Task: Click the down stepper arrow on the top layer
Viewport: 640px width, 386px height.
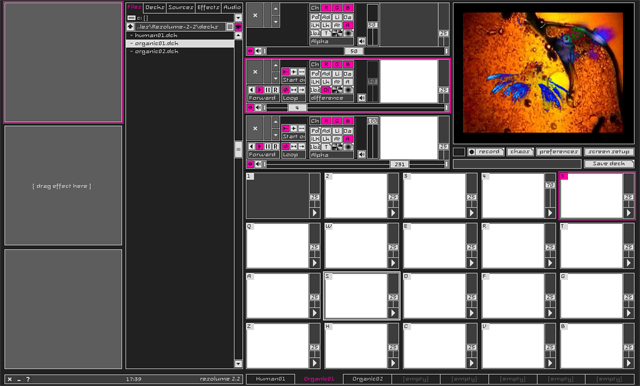Action: [276, 22]
